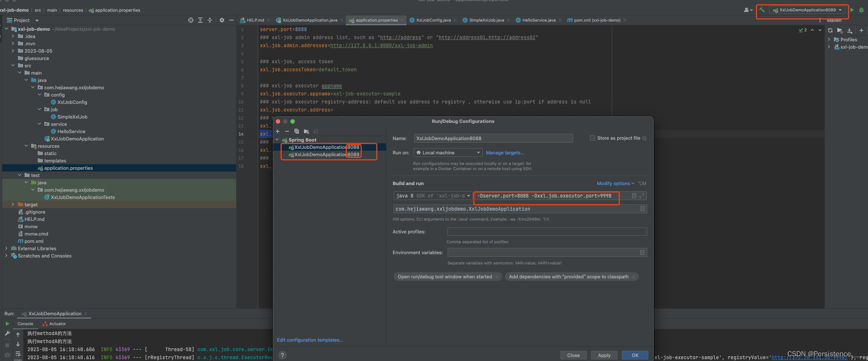This screenshot has width=868, height=361.
Task: Remove selected configuration with minus icon
Action: 287,131
